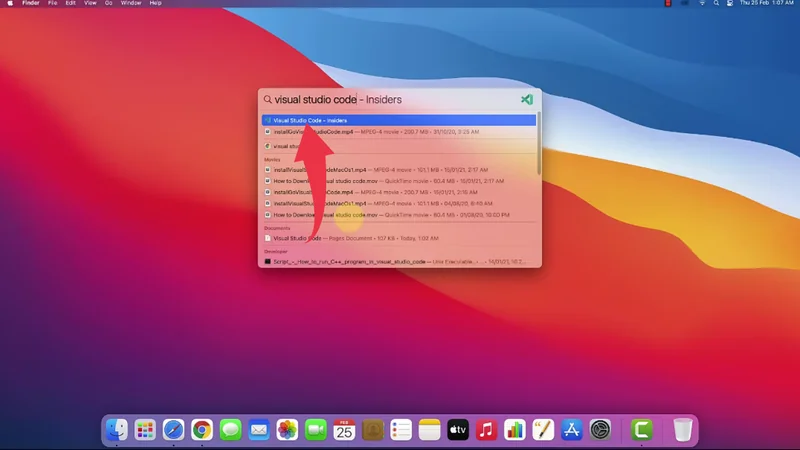The width and height of the screenshot is (800, 450).
Task: Open App Store from the Dock
Action: pos(572,430)
